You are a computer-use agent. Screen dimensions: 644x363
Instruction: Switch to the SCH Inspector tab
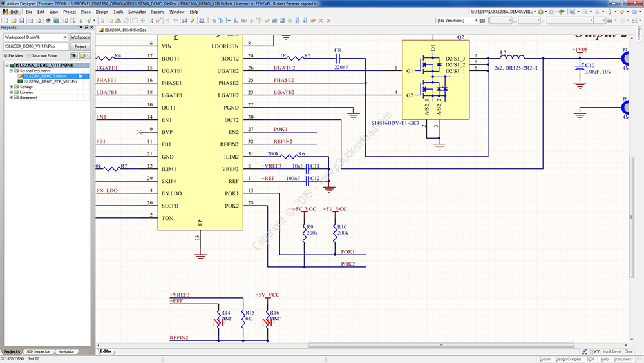coord(38,351)
